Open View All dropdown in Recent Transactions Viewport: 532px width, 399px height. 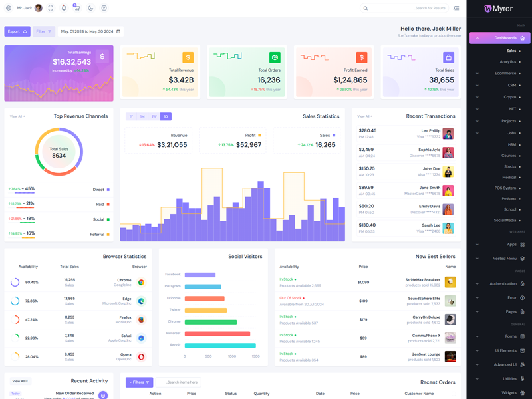(x=364, y=116)
